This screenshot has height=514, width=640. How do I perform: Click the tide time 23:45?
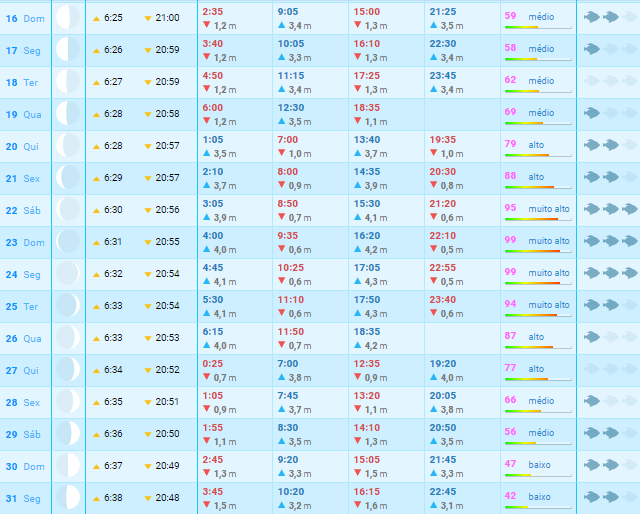click(442, 76)
